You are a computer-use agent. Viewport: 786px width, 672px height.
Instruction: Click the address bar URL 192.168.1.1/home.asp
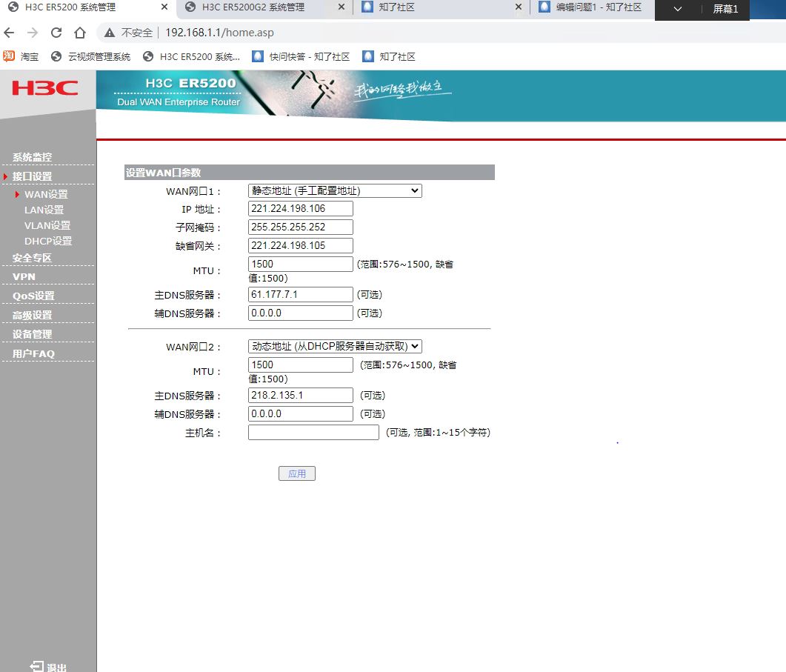219,33
